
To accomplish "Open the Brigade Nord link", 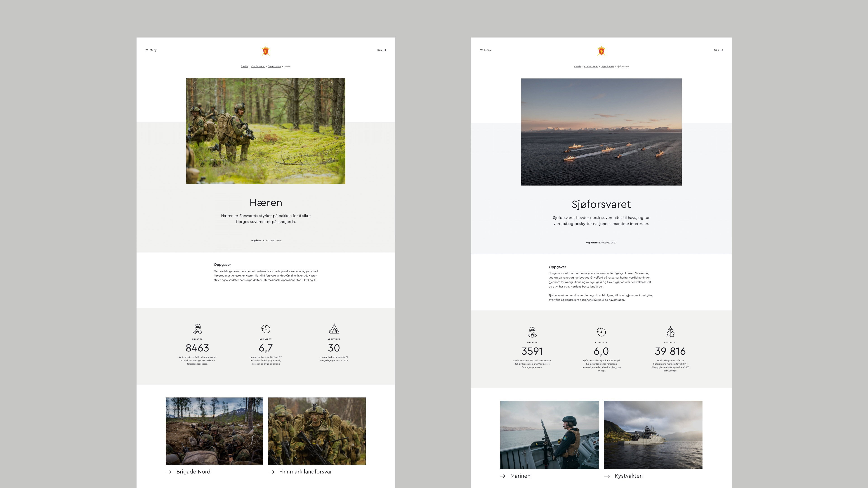I will (188, 472).
